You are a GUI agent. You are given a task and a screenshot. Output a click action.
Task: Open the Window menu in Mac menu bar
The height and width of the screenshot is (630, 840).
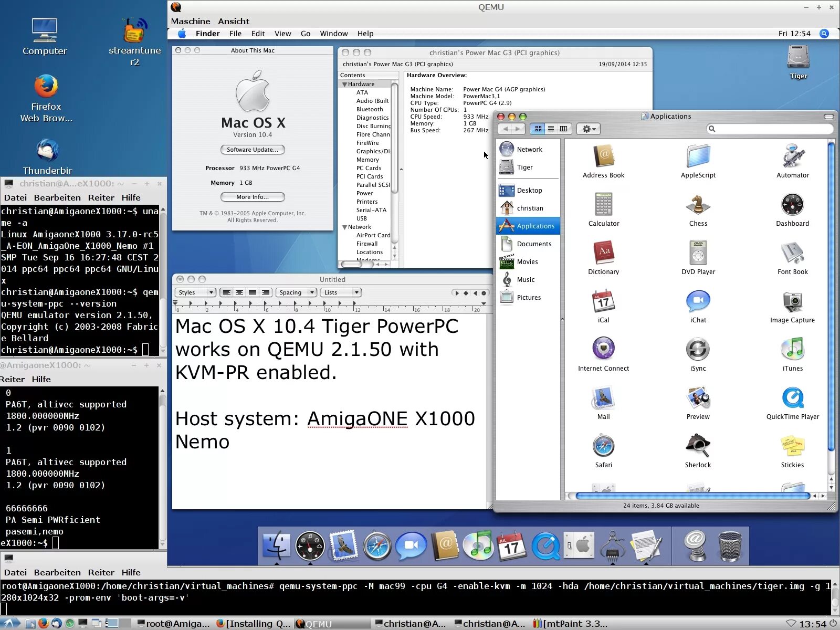tap(334, 34)
